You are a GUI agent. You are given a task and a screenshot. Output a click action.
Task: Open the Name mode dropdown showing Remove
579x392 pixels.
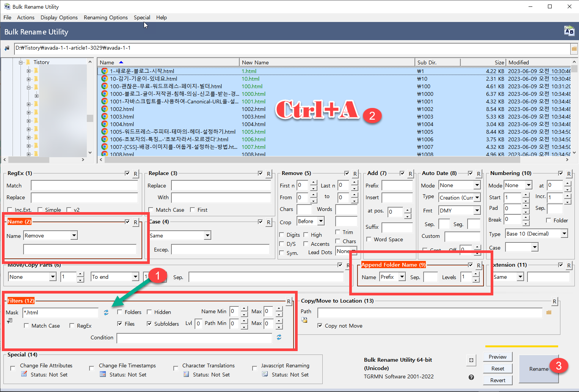point(74,236)
